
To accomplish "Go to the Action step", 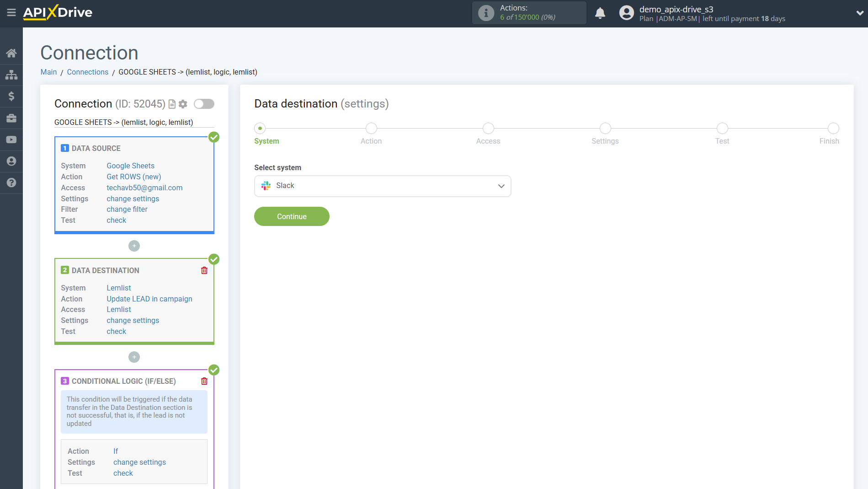I will (371, 129).
